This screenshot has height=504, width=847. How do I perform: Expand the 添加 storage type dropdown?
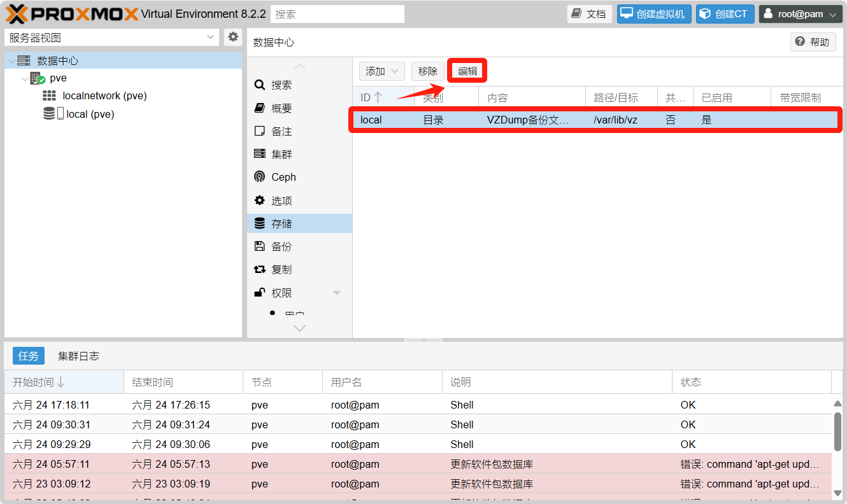point(382,71)
